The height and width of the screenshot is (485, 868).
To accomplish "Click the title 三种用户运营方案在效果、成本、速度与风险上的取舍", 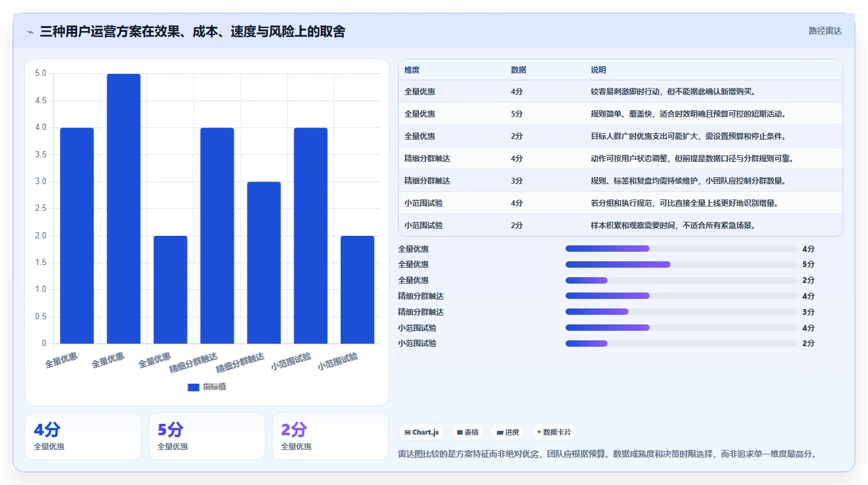I will pyautogui.click(x=192, y=31).
